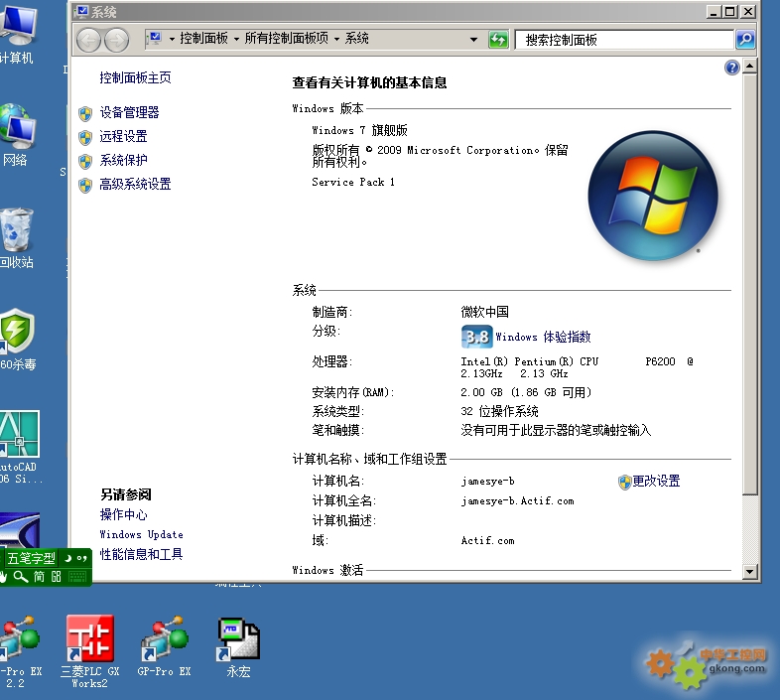Click the 2.00 GB installed memory value

(526, 393)
